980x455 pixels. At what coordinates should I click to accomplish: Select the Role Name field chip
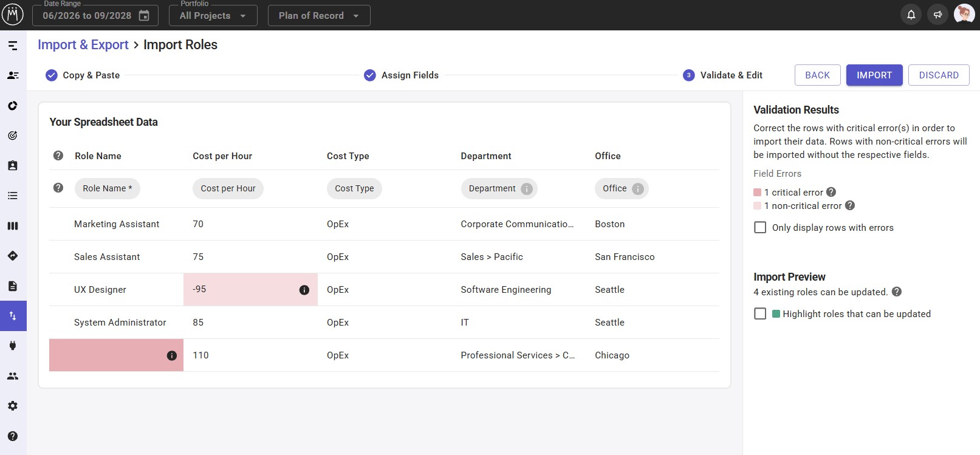pyautogui.click(x=108, y=189)
